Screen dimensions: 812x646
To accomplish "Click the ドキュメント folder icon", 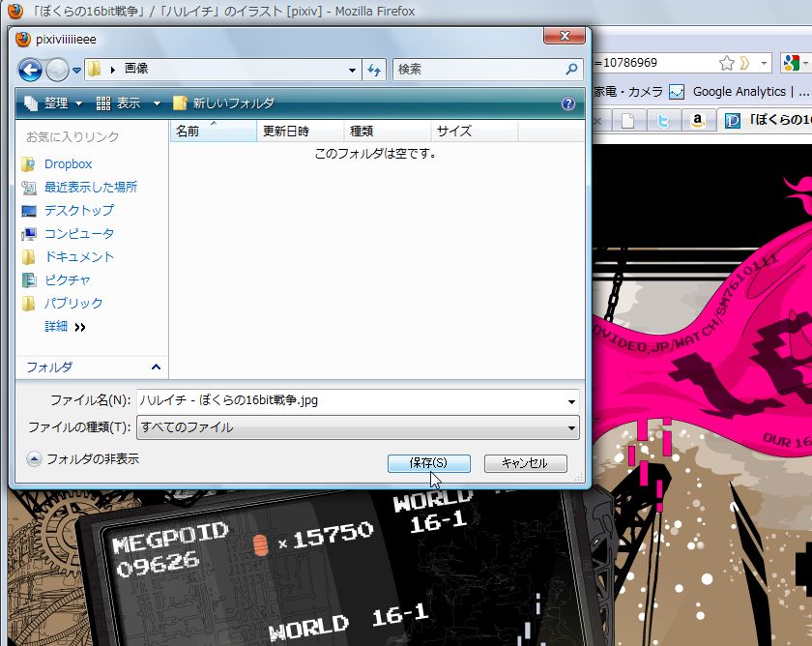I will pyautogui.click(x=28, y=257).
